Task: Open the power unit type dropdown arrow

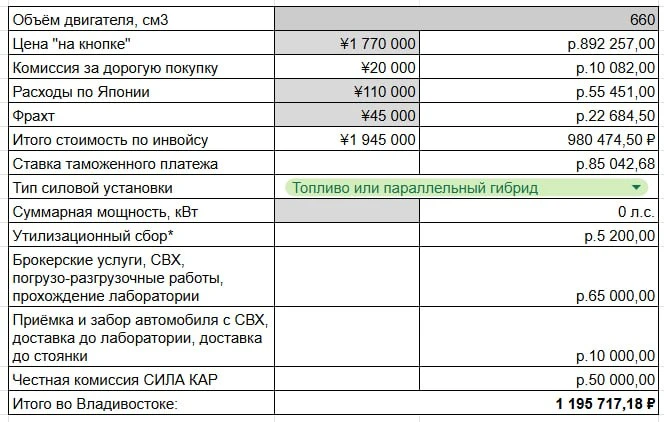Action: (636, 188)
